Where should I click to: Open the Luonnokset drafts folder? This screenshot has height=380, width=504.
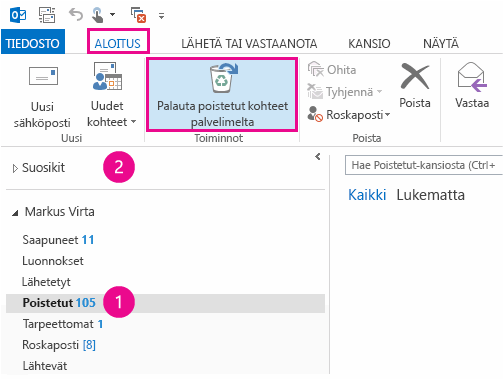[53, 261]
